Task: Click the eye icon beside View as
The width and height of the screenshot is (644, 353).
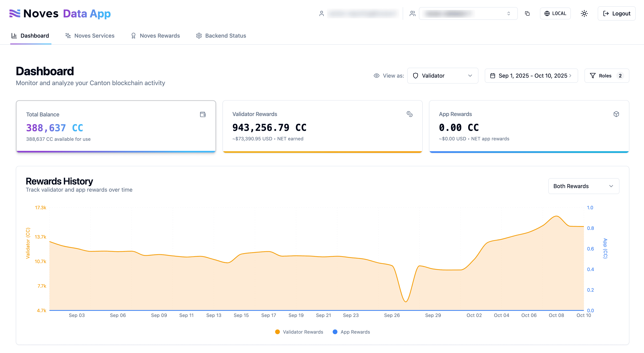Action: pyautogui.click(x=376, y=76)
